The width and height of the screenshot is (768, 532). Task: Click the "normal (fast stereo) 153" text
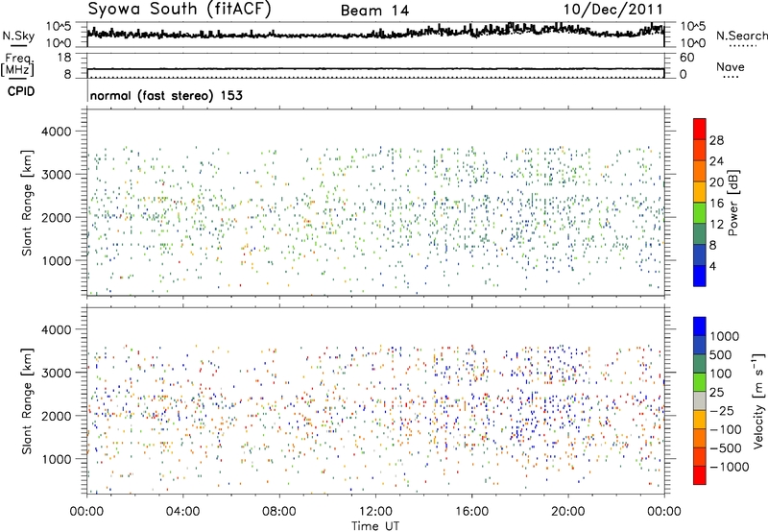click(x=166, y=95)
